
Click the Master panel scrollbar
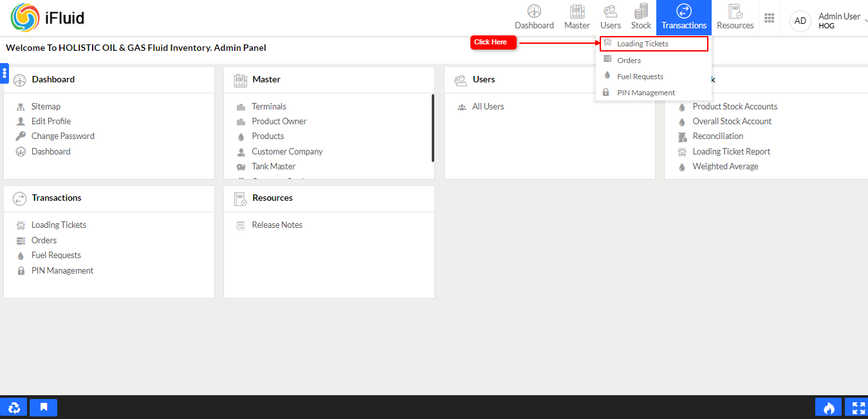point(433,128)
